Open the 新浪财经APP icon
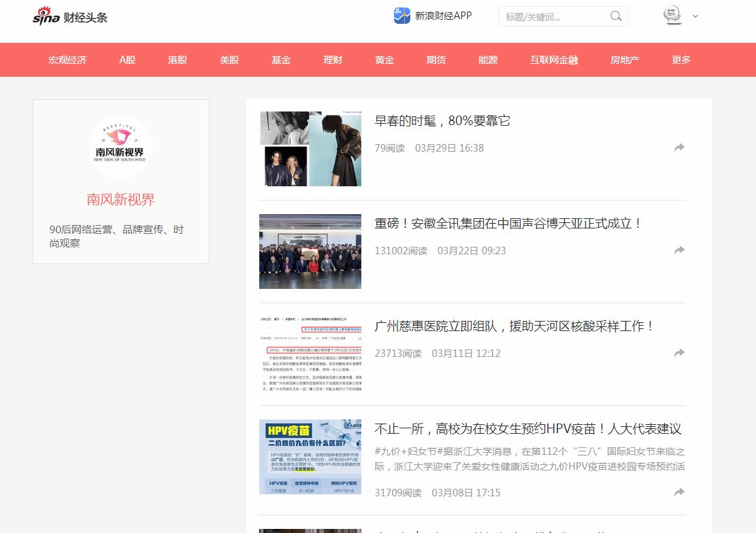The image size is (756, 533). pos(401,16)
